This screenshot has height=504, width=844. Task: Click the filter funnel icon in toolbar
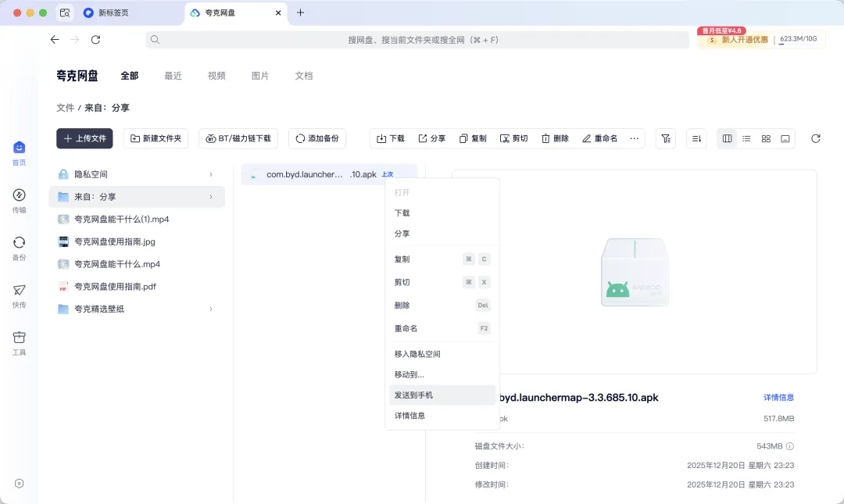pyautogui.click(x=666, y=138)
